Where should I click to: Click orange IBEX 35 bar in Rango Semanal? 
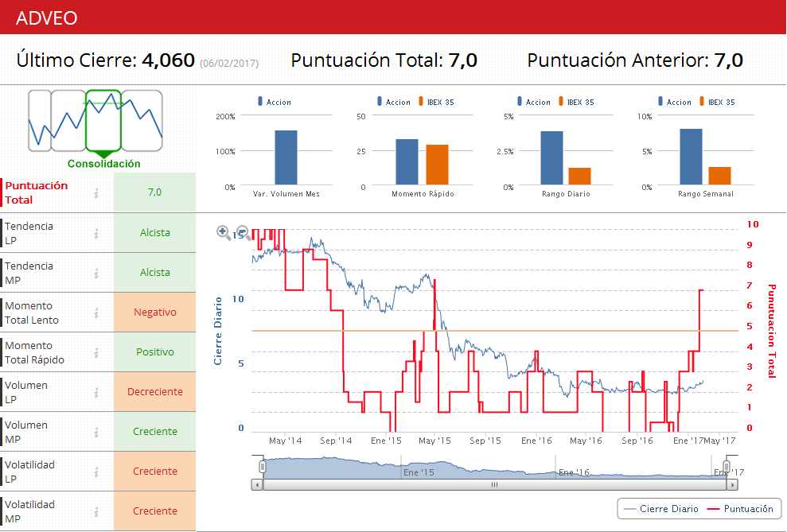(x=719, y=176)
